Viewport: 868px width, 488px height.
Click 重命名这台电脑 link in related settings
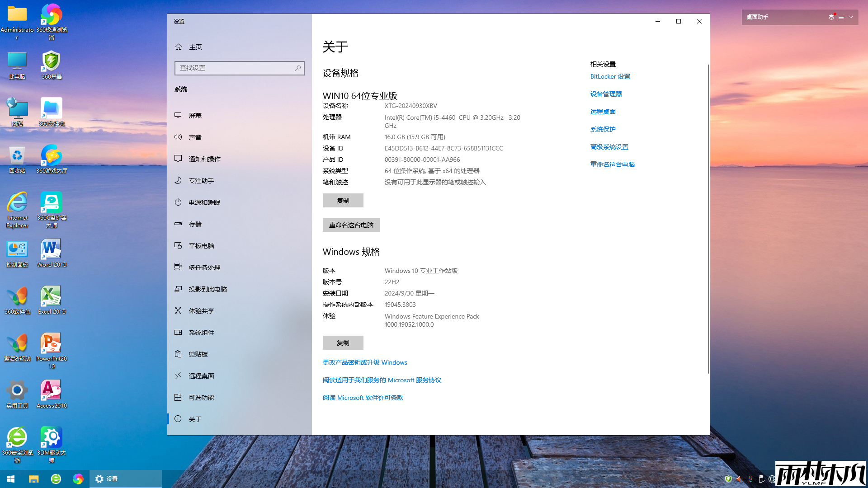point(612,164)
